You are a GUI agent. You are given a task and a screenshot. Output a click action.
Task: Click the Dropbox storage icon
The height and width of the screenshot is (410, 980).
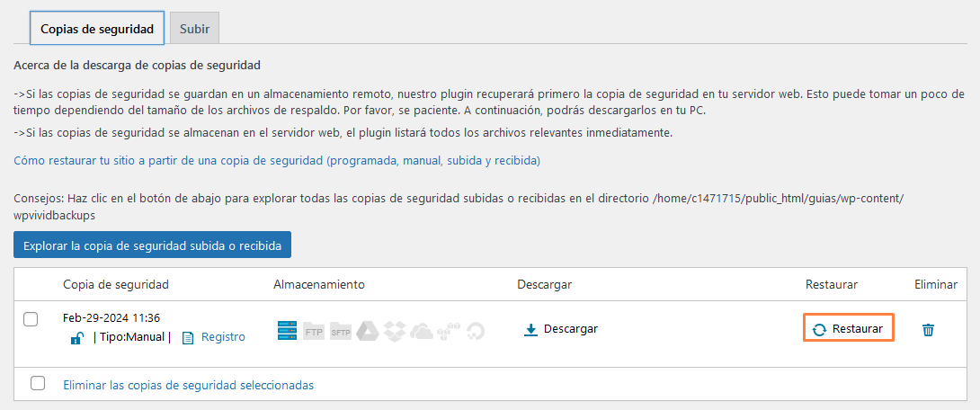(395, 330)
